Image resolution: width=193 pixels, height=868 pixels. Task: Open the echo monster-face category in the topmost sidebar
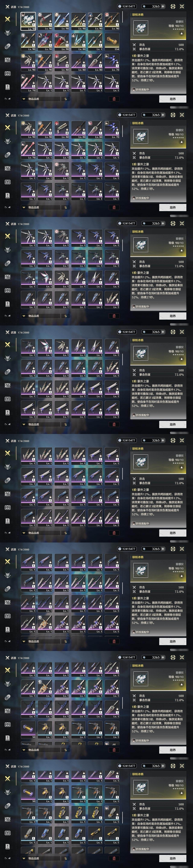pyautogui.click(x=7, y=33)
